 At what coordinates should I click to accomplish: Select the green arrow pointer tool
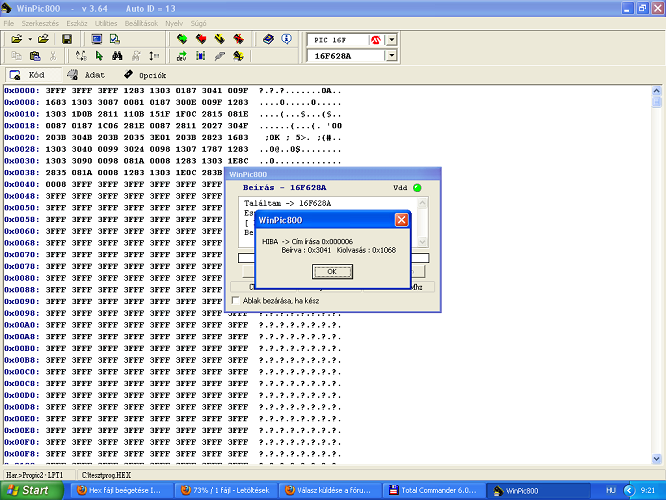(99, 56)
